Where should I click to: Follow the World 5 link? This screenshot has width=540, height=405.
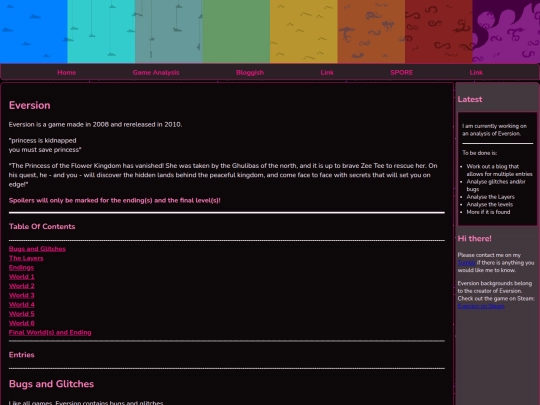tap(22, 314)
